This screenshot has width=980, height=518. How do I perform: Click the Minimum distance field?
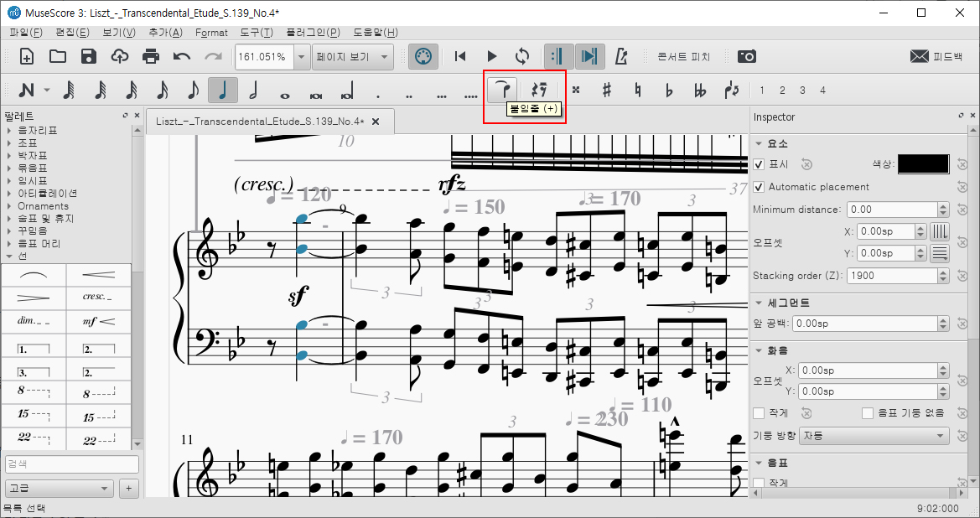pyautogui.click(x=893, y=210)
